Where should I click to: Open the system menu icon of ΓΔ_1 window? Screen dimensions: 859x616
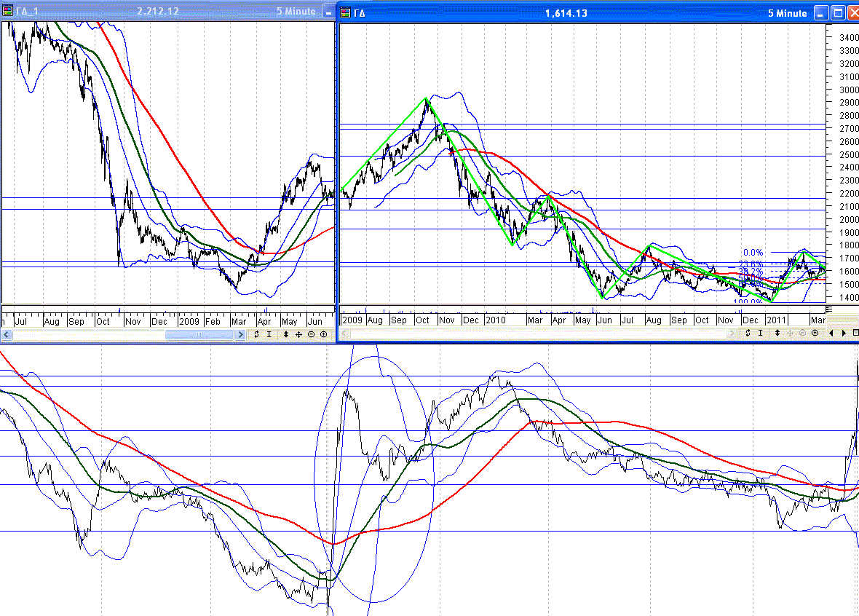tap(7, 12)
